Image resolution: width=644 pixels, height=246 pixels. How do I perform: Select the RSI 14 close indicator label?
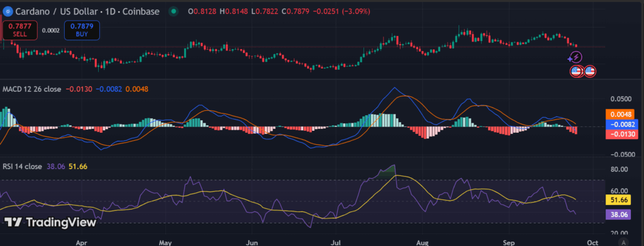pos(22,166)
